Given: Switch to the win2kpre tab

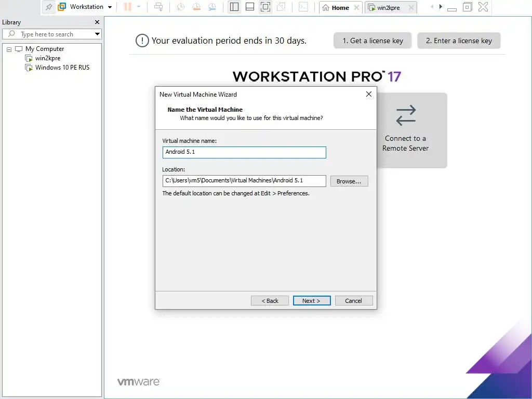Looking at the screenshot, I should click(x=389, y=8).
